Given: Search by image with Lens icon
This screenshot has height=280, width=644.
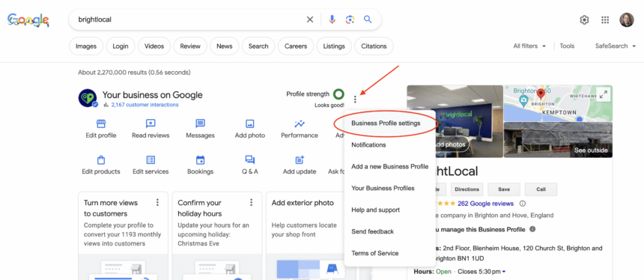Looking at the screenshot, I should pos(350,19).
